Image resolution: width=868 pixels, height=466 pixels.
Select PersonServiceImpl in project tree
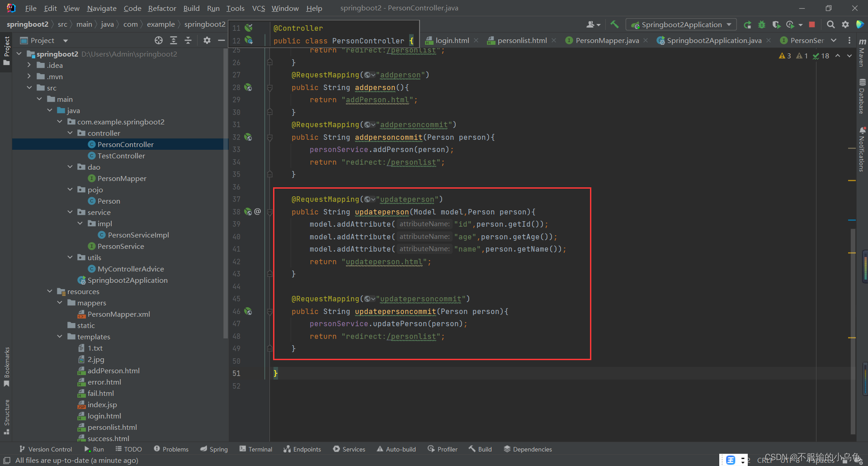pyautogui.click(x=133, y=235)
